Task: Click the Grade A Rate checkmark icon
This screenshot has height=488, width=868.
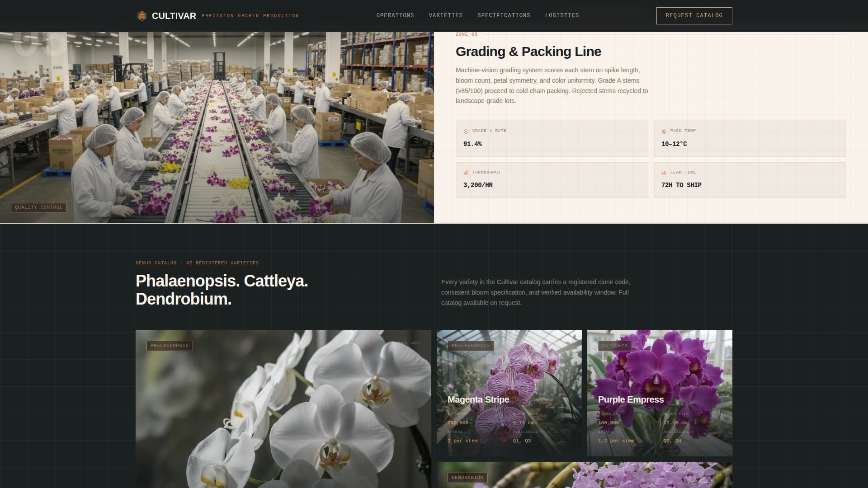Action: click(x=465, y=131)
